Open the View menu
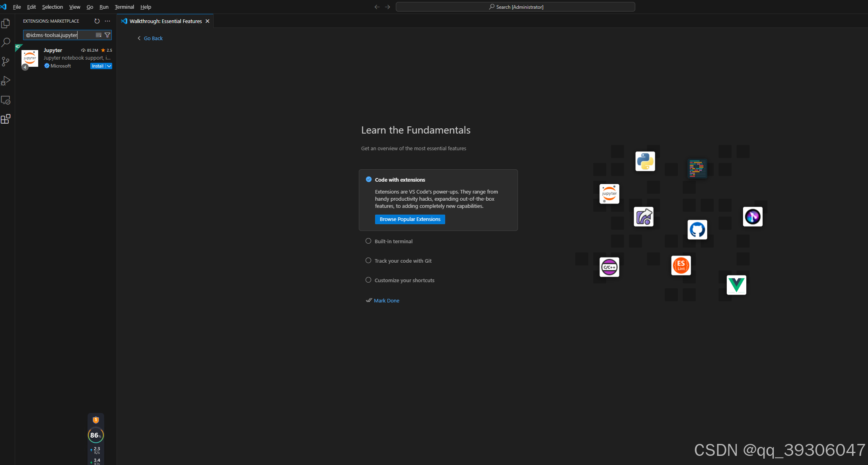The image size is (868, 465). point(75,7)
